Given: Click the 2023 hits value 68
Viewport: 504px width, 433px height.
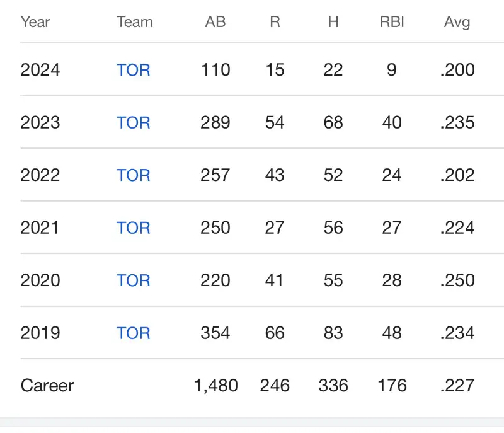Looking at the screenshot, I should tap(333, 122).
